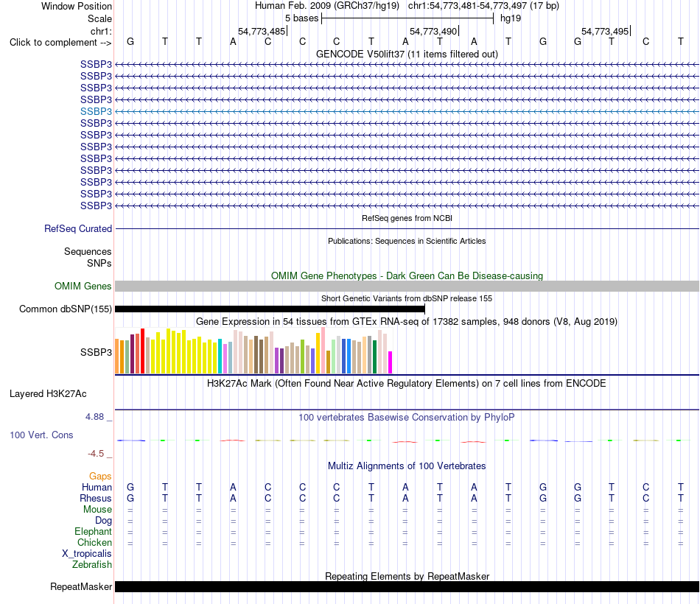700x604 pixels.
Task: Click the Common dbSNP(155) label
Action: [66, 309]
